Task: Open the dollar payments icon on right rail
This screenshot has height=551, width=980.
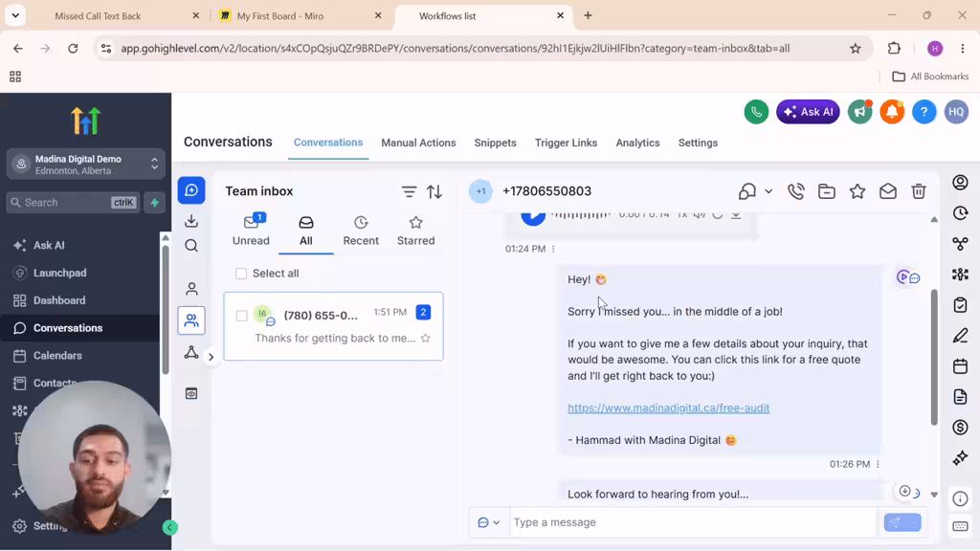Action: pyautogui.click(x=961, y=428)
